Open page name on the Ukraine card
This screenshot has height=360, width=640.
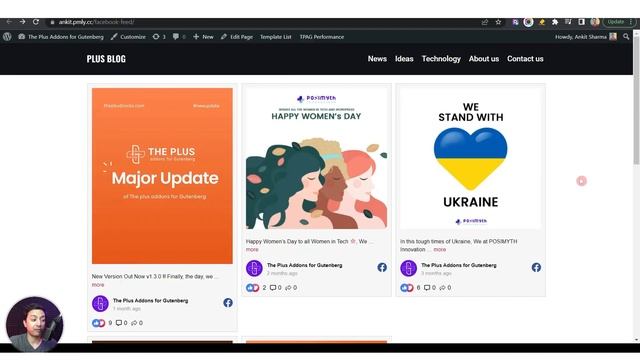coord(459,265)
